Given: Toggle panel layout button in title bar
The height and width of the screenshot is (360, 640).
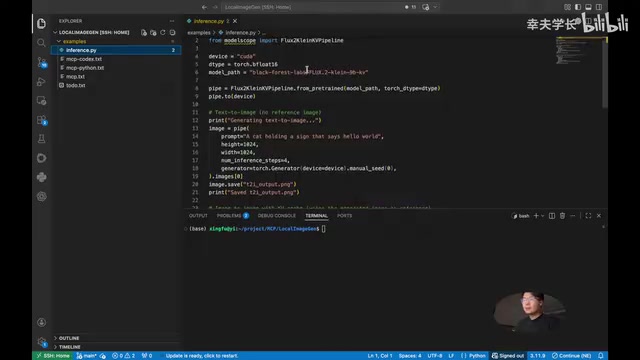Looking at the screenshot, I should [588, 7].
